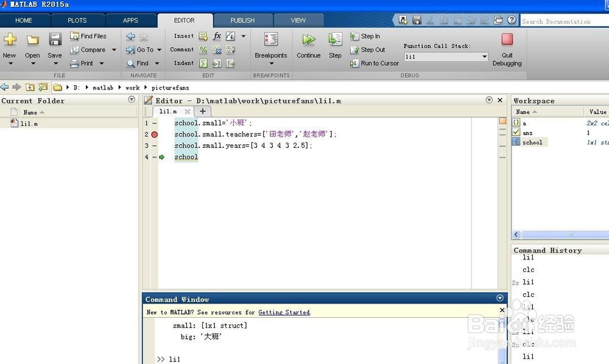
Task: Insert a function using the fx icon
Action: (x=217, y=37)
